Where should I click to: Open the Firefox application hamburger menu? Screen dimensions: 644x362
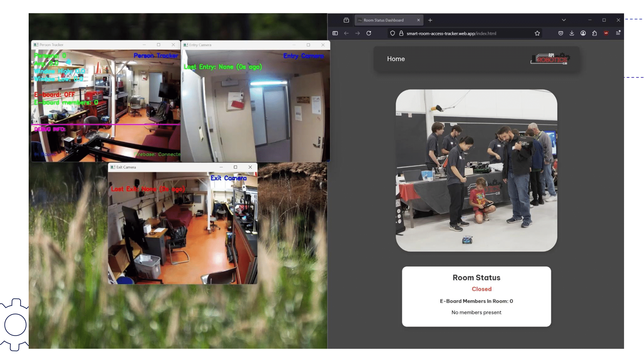(x=618, y=33)
